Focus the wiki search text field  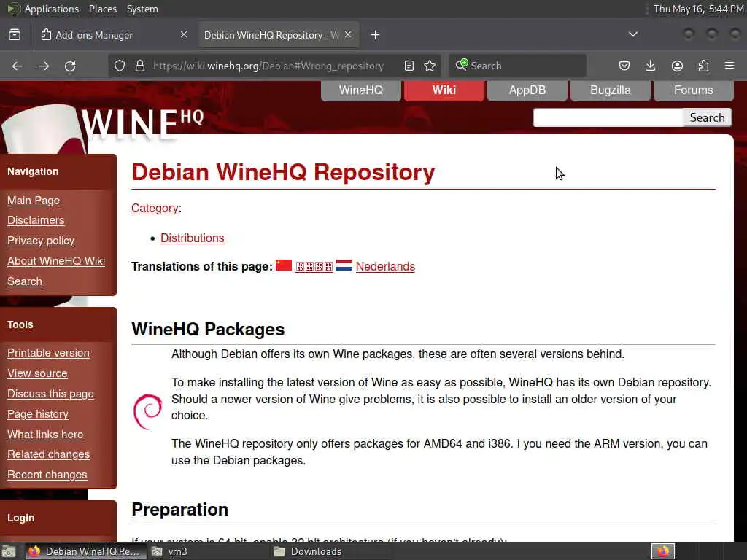pos(608,117)
